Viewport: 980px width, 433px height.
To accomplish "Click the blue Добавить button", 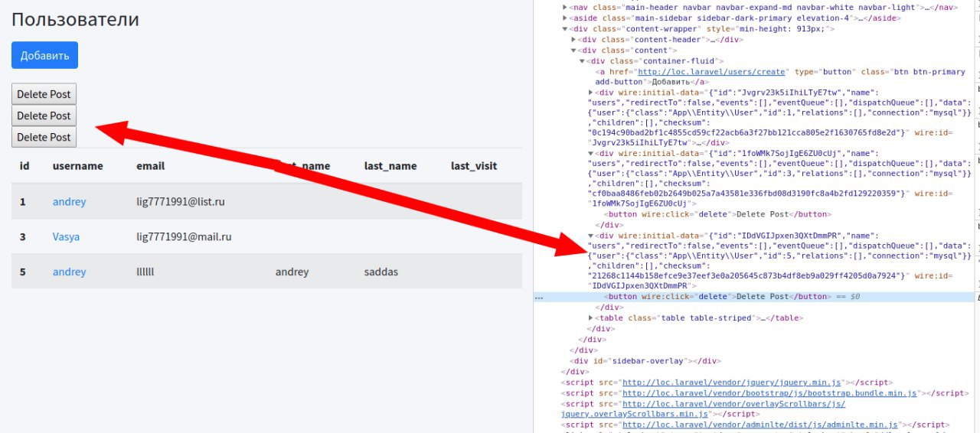I will click(44, 55).
